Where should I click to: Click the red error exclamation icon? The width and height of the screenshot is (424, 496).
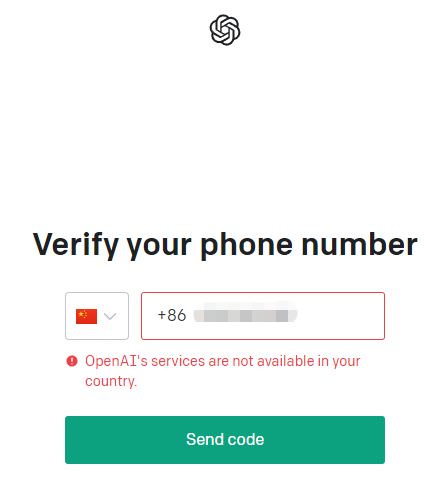[72, 361]
